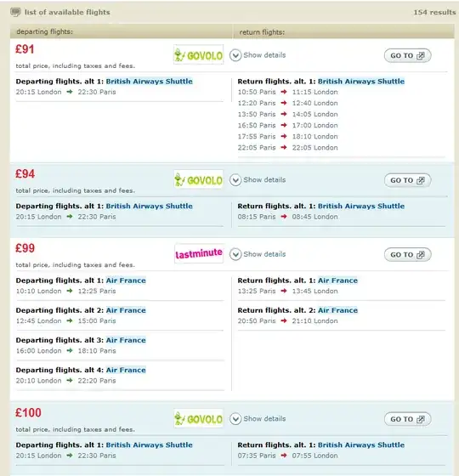
Task: Expand Show details for the £91 flight
Action: pos(258,55)
